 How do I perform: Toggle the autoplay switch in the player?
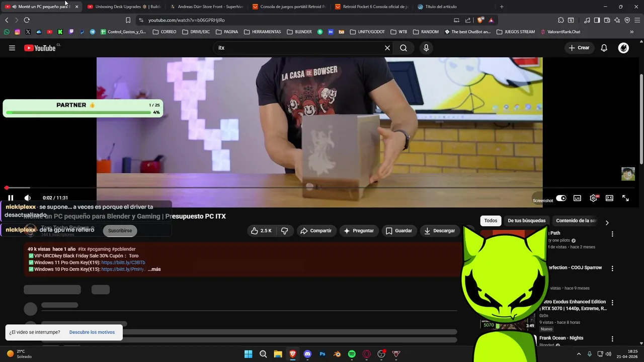561,198
